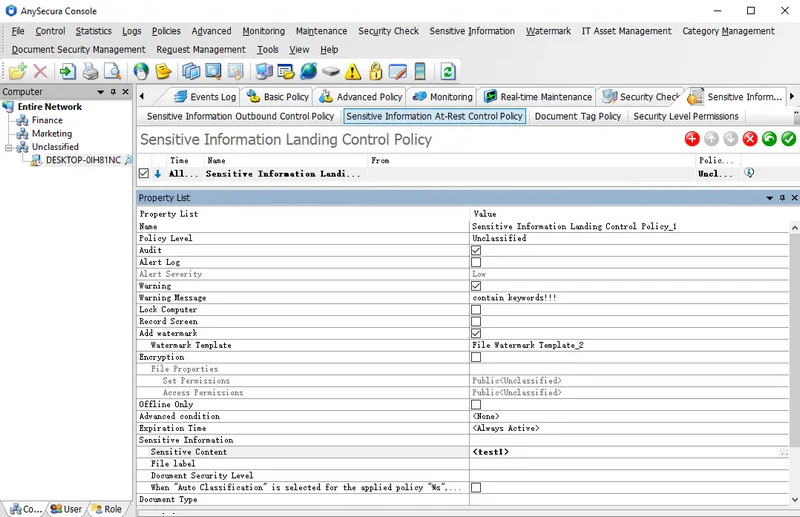Open the Document Tag Policy subtab

578,116
